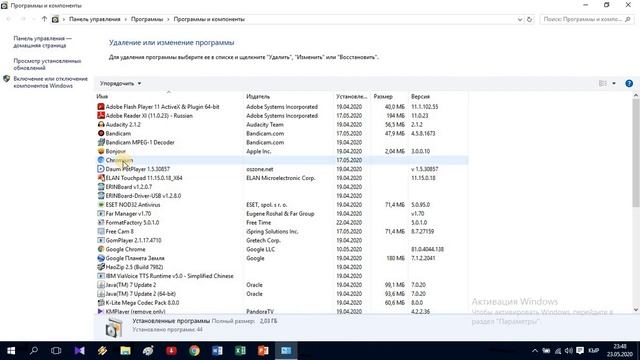Open Просмотр установленных обновлений link
640x360 pixels.
point(47,64)
